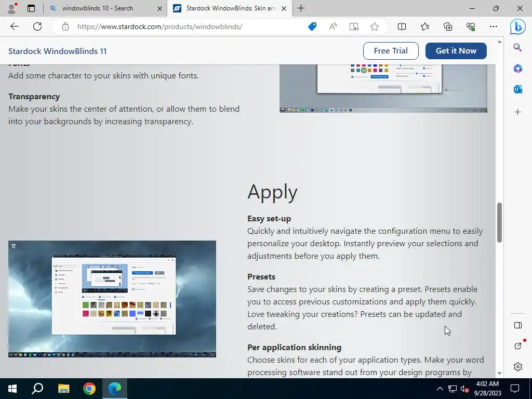
Task: Open sidebar settings gear icon
Action: click(x=518, y=367)
